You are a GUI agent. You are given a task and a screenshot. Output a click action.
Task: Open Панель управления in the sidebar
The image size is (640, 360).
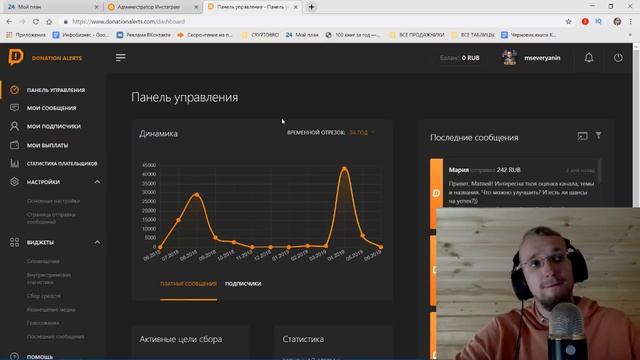coord(56,90)
